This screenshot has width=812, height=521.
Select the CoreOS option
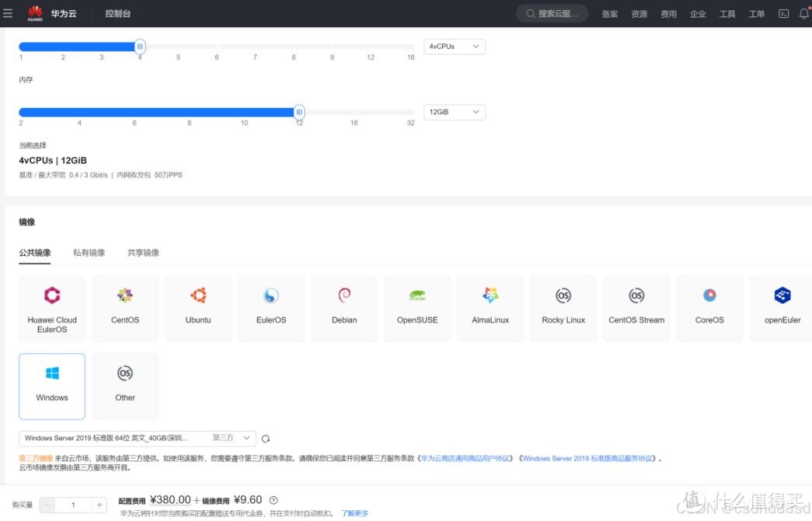tap(709, 308)
